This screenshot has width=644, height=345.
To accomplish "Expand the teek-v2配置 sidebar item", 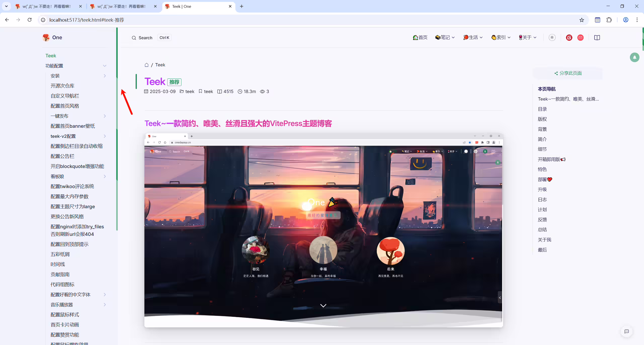I will 105,136.
